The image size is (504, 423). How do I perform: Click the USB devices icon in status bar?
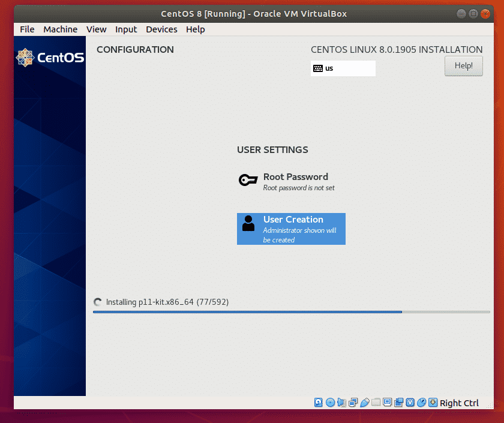pyautogui.click(x=365, y=403)
